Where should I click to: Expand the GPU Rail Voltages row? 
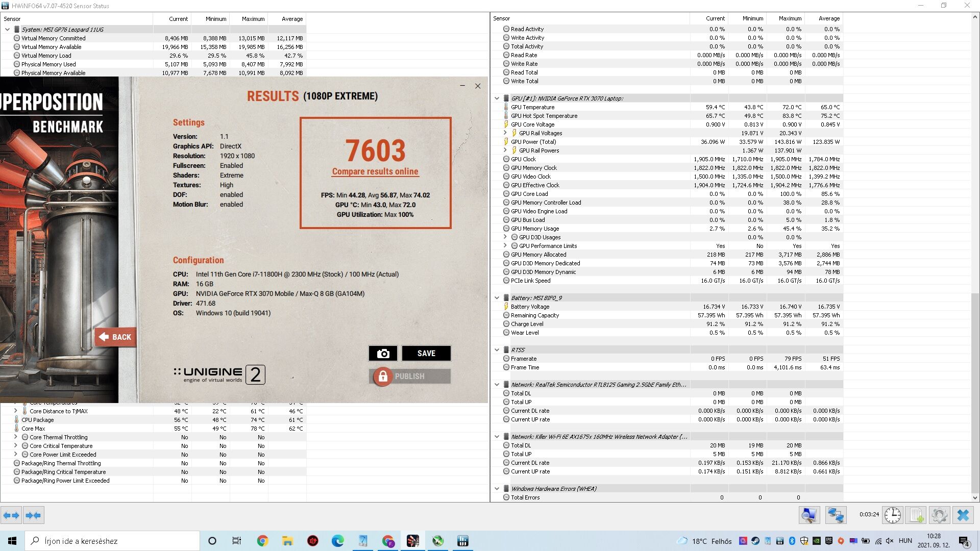505,133
